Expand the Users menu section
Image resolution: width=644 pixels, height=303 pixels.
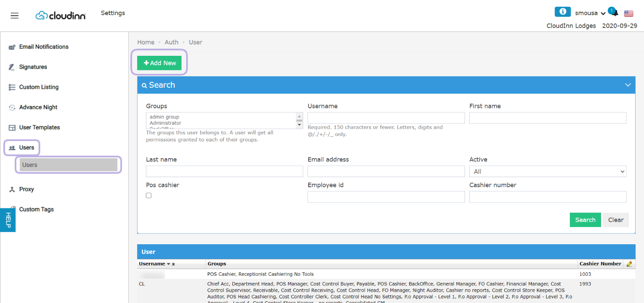point(27,147)
